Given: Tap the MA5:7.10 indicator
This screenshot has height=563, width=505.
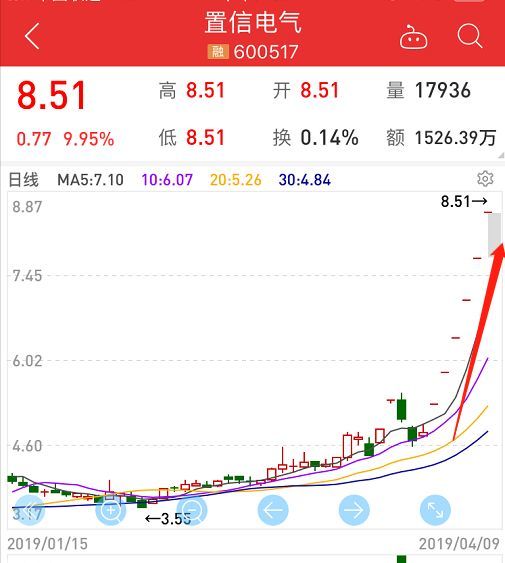Looking at the screenshot, I should pos(91,180).
